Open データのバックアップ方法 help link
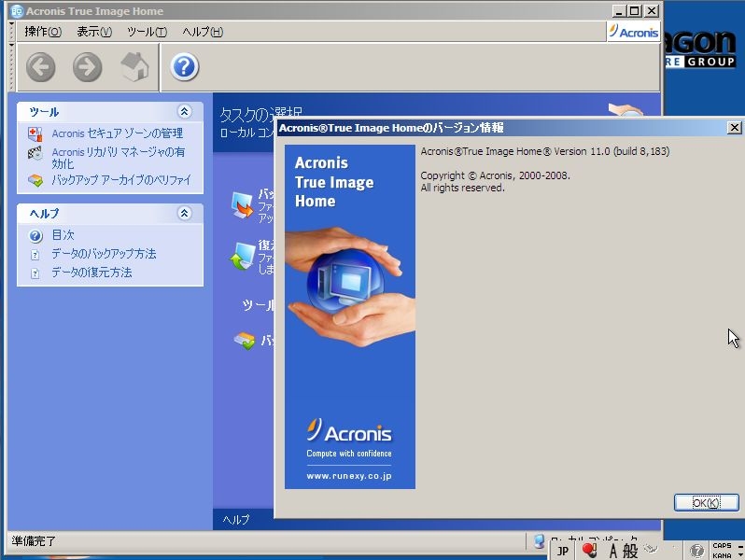Screen dimensions: 745x560 pyautogui.click(x=104, y=254)
